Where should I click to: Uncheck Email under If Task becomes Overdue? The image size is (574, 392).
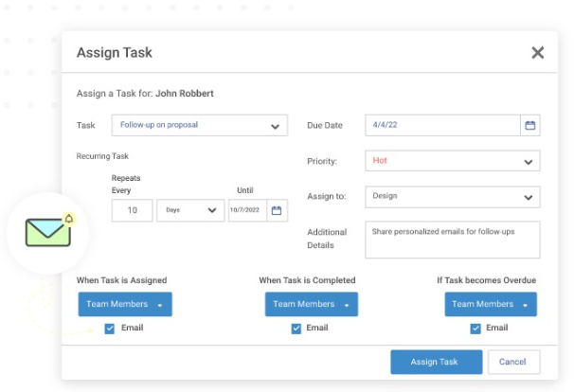475,329
